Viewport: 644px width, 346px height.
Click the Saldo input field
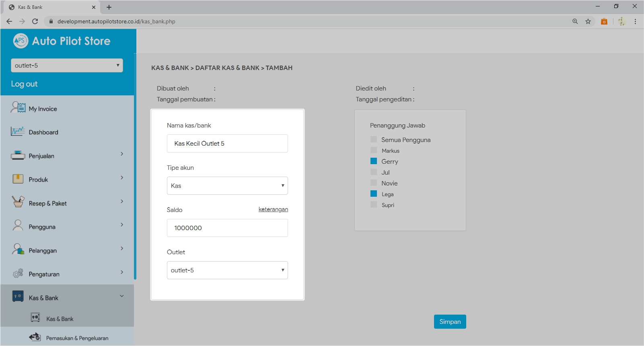227,228
